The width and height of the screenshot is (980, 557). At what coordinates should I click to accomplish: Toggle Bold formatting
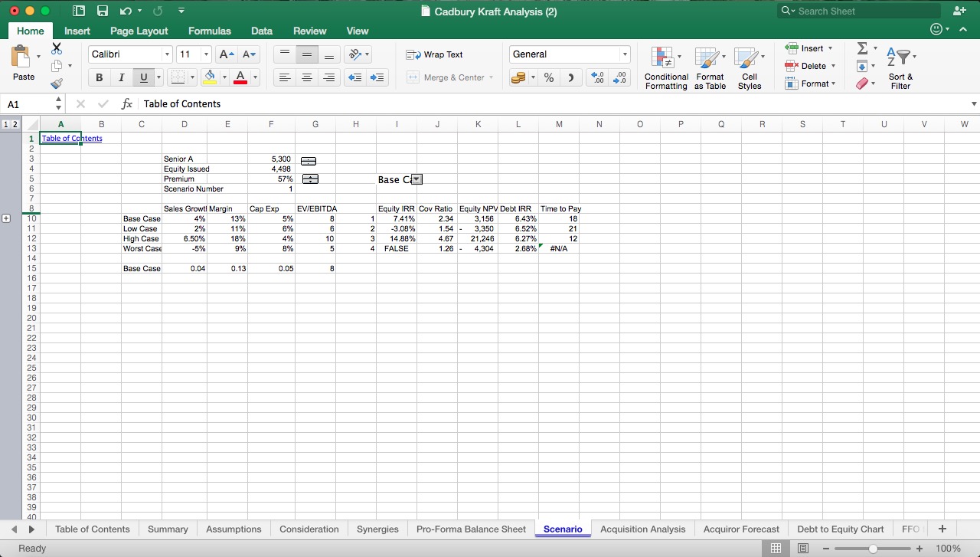pos(100,77)
